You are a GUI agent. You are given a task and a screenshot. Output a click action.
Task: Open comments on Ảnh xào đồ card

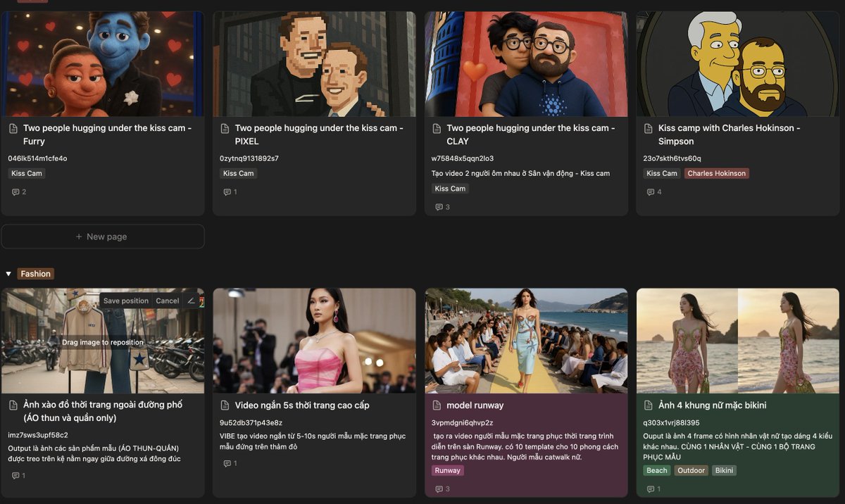pos(19,476)
